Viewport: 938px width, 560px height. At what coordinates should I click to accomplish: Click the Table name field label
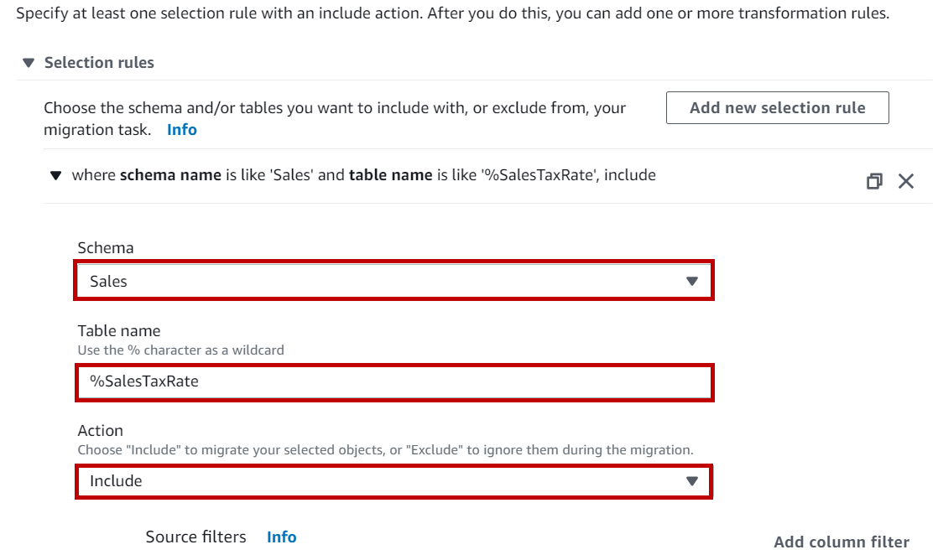pos(119,330)
